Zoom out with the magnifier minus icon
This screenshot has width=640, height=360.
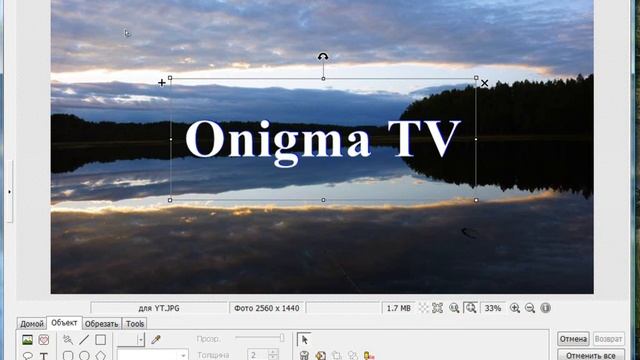click(x=530, y=308)
